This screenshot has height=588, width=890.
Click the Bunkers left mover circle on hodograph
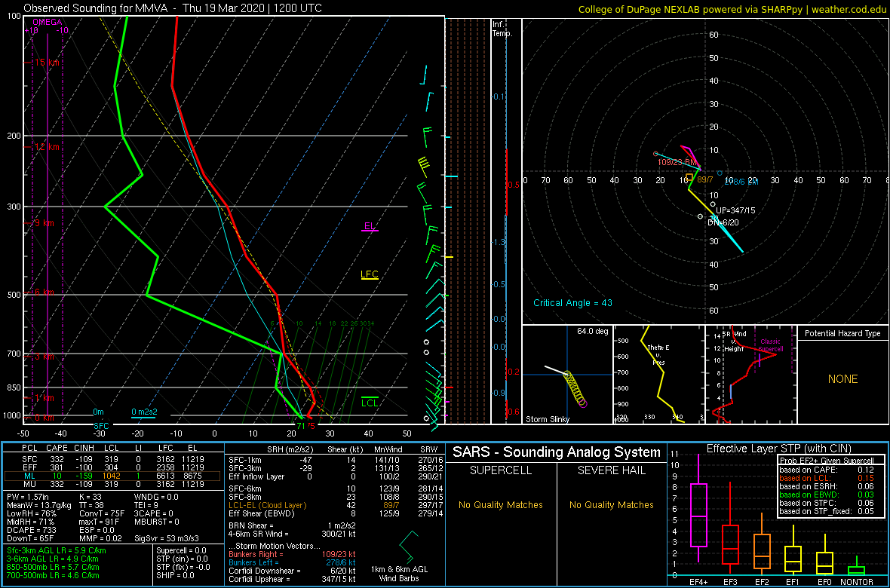[720, 173]
